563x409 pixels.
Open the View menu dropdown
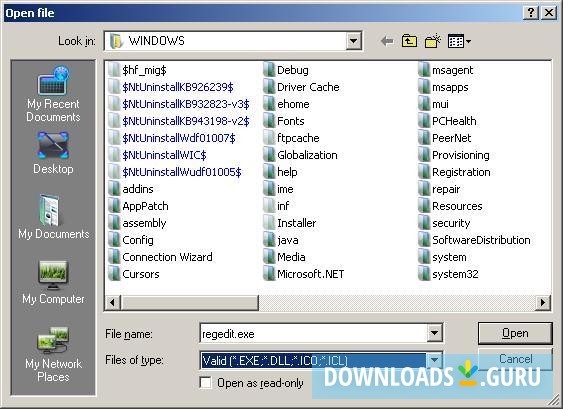tap(459, 41)
